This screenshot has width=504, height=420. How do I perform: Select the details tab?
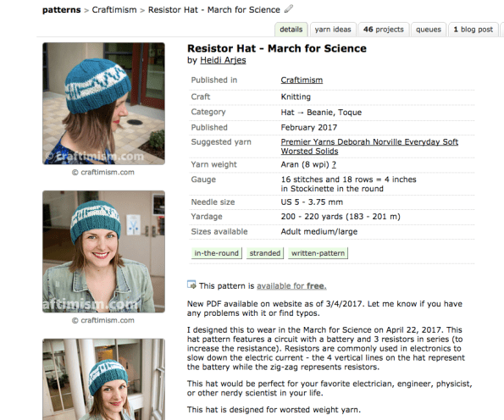coord(291,30)
